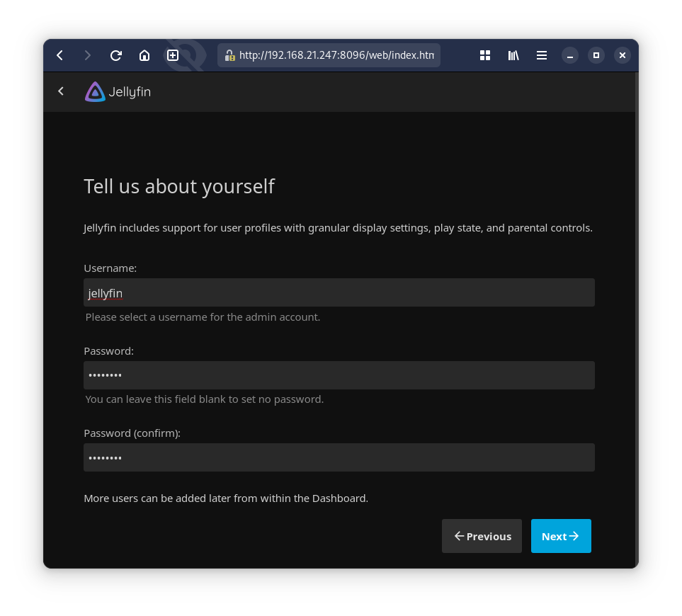Open the library bookmarks icon

(513, 55)
